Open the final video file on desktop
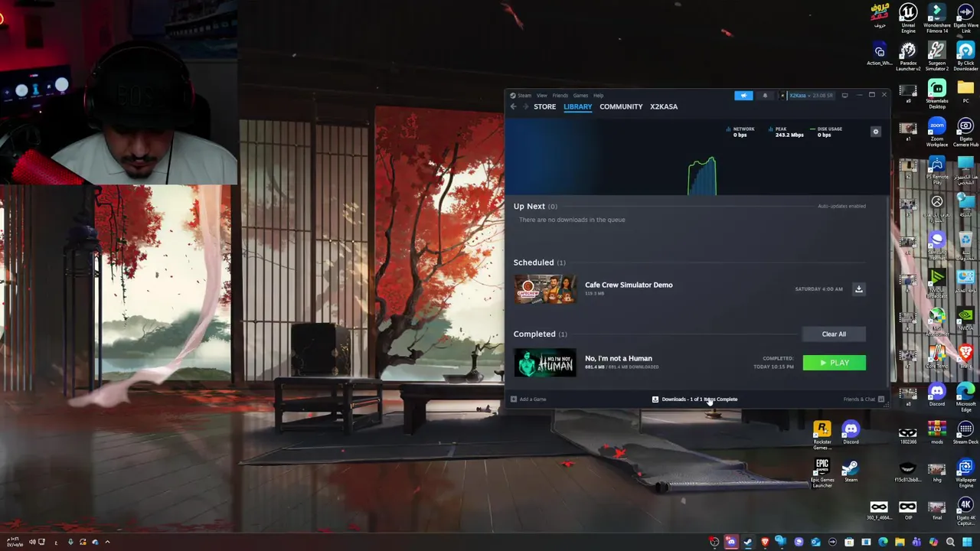This screenshot has width=980, height=551. (937, 510)
